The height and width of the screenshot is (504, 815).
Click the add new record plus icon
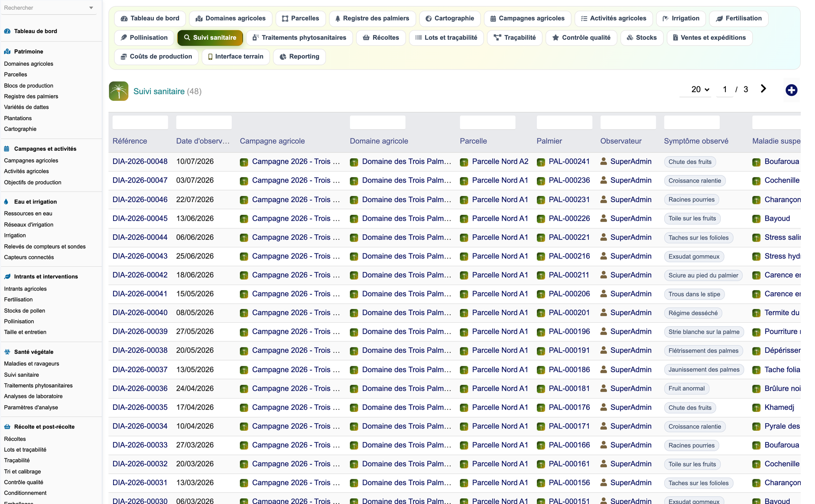point(791,90)
